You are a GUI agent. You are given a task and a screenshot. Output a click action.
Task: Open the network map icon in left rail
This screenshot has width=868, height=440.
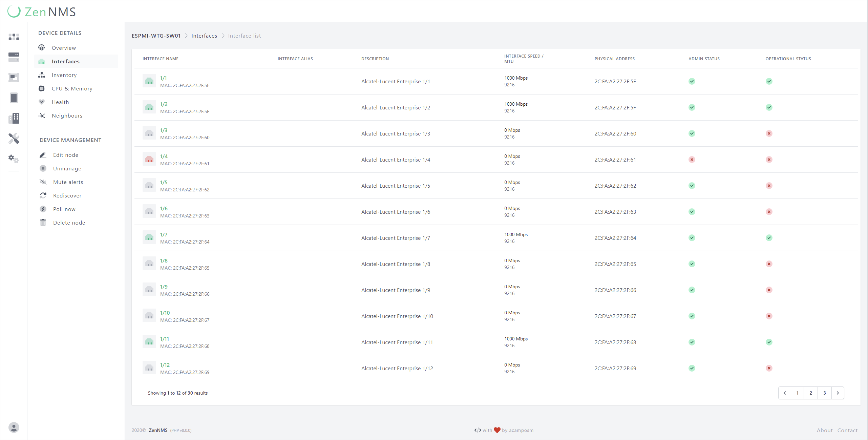point(14,78)
